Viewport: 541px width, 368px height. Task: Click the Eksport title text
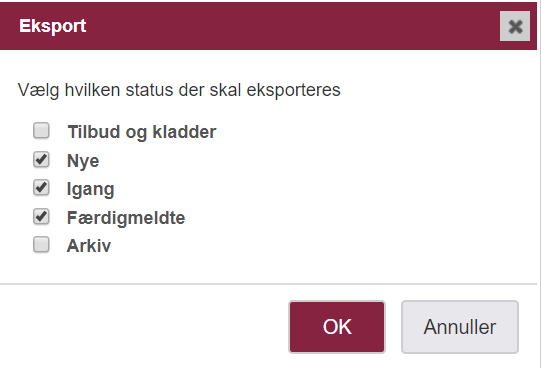tap(53, 26)
